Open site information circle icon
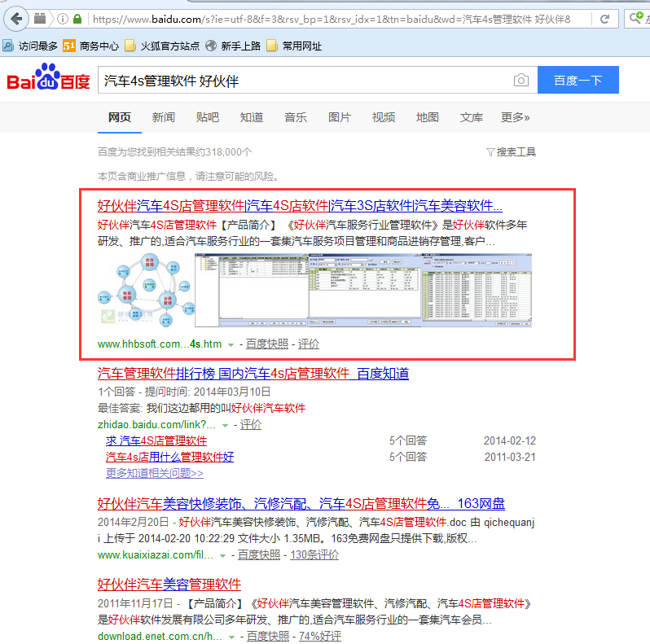The height and width of the screenshot is (644, 650). tap(63, 19)
